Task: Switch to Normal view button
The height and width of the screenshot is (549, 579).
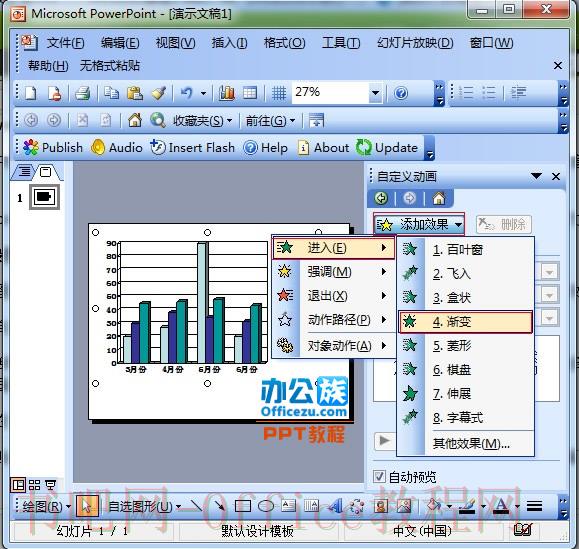Action: click(x=18, y=485)
